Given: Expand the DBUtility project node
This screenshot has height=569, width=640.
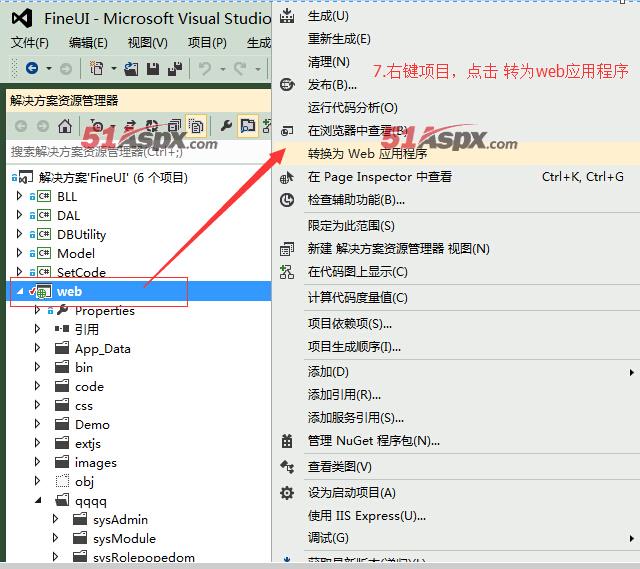Looking at the screenshot, I should click(x=19, y=234).
